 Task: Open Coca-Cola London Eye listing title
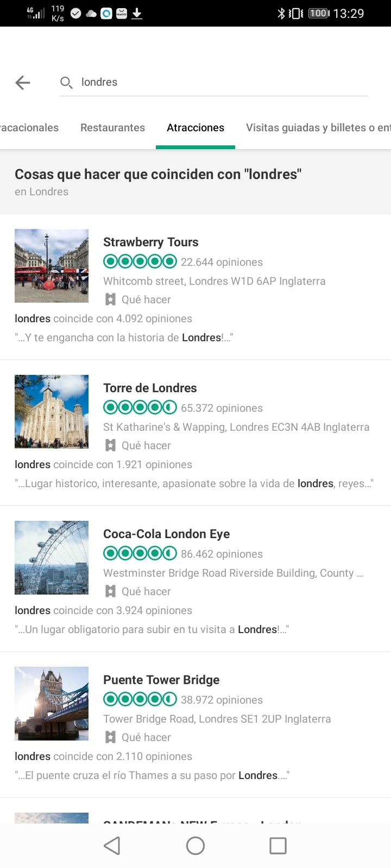click(166, 534)
